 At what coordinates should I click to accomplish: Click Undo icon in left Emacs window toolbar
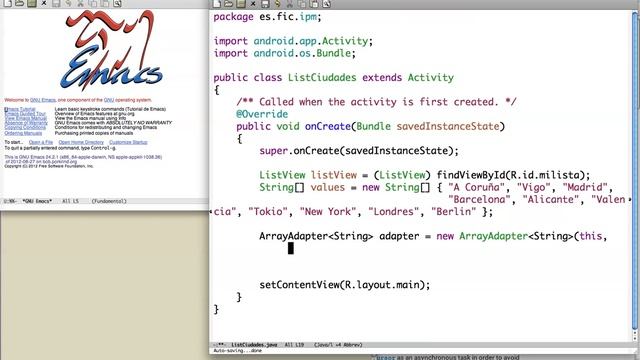(69, 3)
